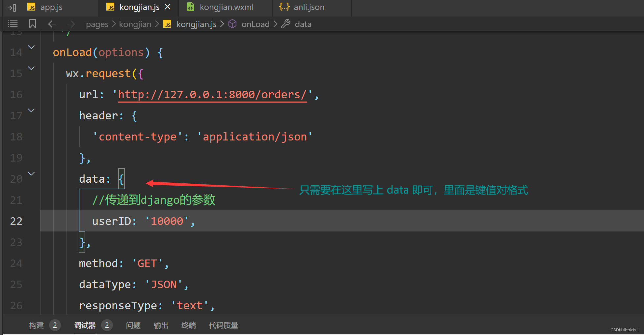Switch to the 调试器 panel tab
The height and width of the screenshot is (335, 644).
85,325
